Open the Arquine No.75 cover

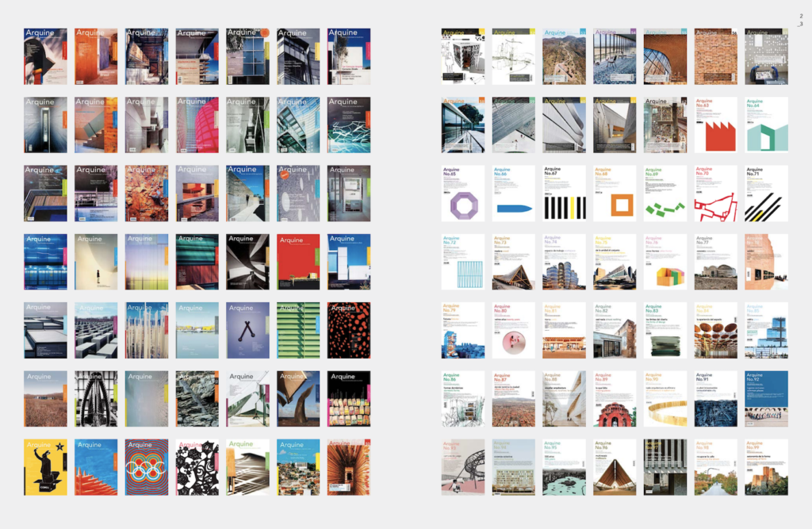(x=615, y=262)
